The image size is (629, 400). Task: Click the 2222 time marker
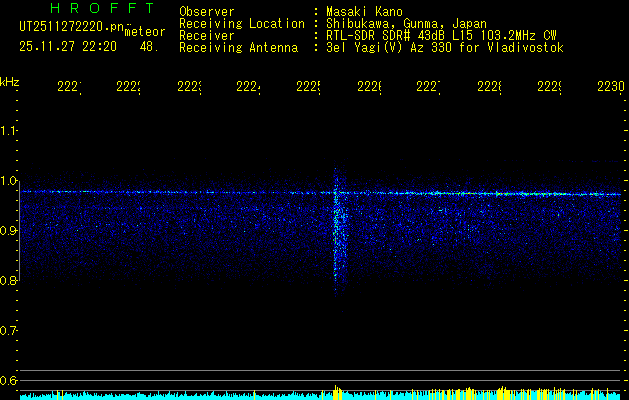(x=128, y=87)
